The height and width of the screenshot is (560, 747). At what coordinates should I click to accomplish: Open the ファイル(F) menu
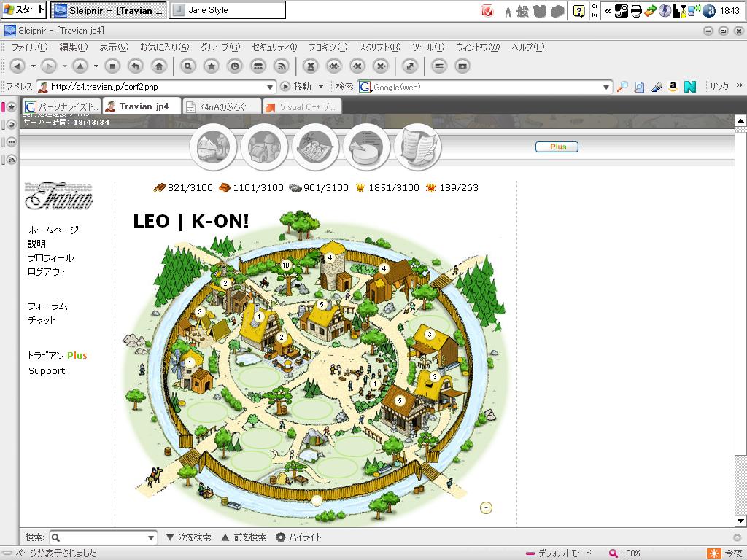click(x=29, y=47)
